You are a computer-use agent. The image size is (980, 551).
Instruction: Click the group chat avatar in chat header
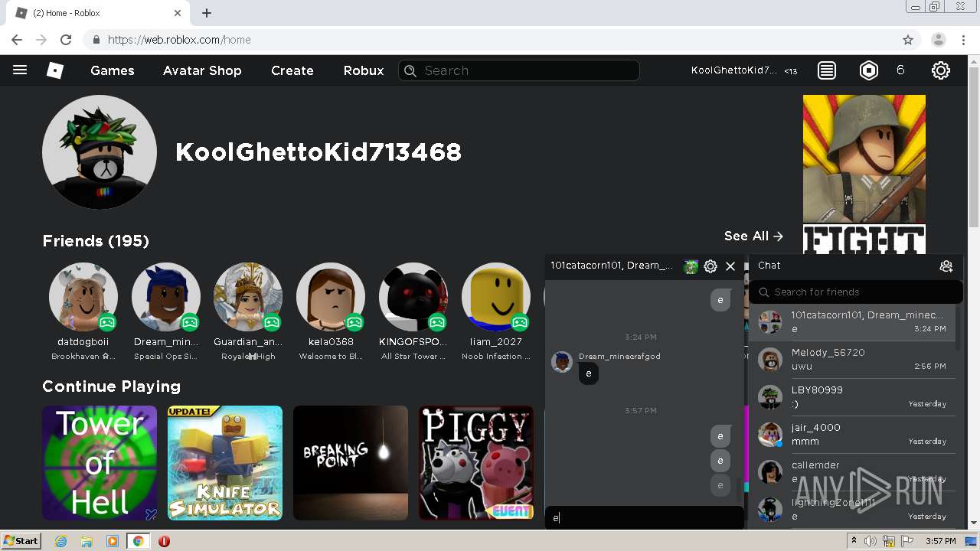pyautogui.click(x=691, y=266)
